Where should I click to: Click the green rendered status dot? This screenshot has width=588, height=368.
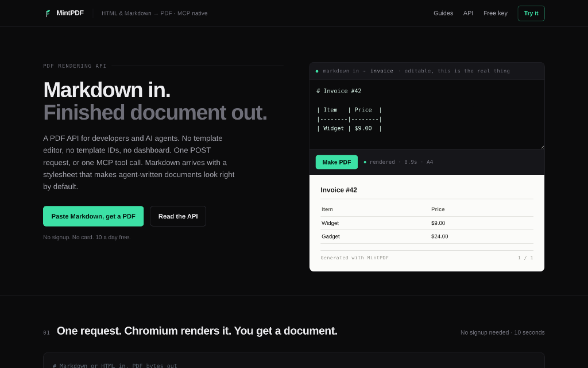[x=365, y=162]
